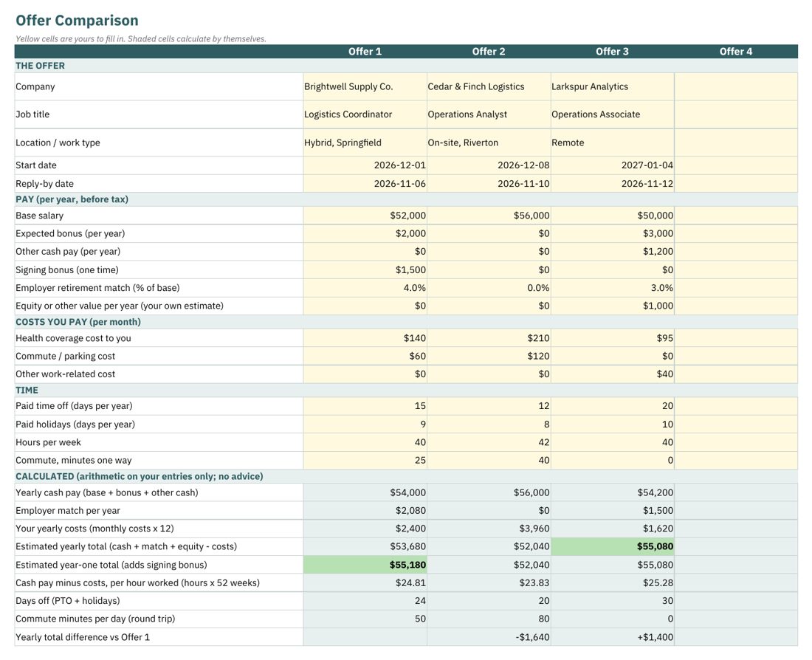
Task: Select the highlighted $55,180 year-one total cell
Action: coord(365,565)
